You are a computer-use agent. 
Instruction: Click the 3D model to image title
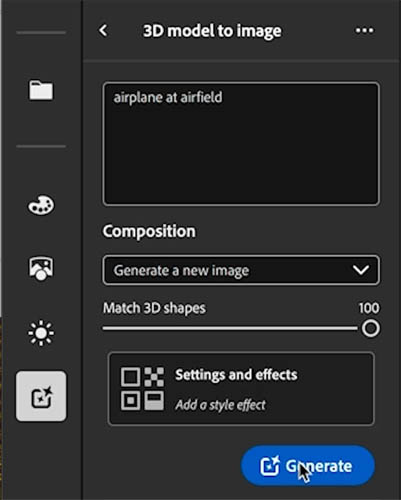pyautogui.click(x=212, y=31)
